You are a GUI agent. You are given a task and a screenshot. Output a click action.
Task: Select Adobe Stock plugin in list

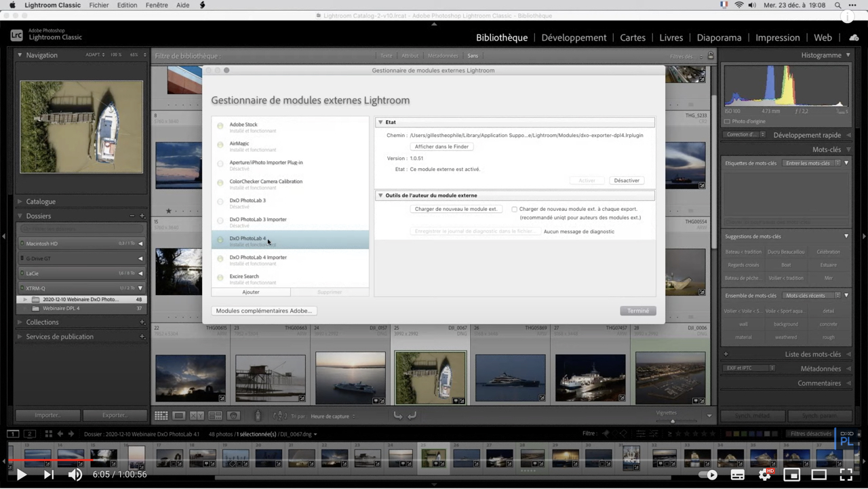290,126
